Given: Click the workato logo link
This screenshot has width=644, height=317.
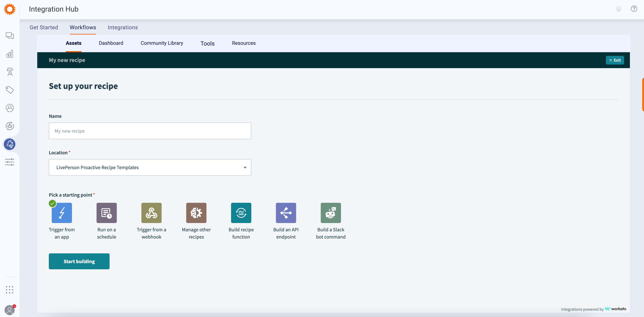Looking at the screenshot, I should coord(615,309).
